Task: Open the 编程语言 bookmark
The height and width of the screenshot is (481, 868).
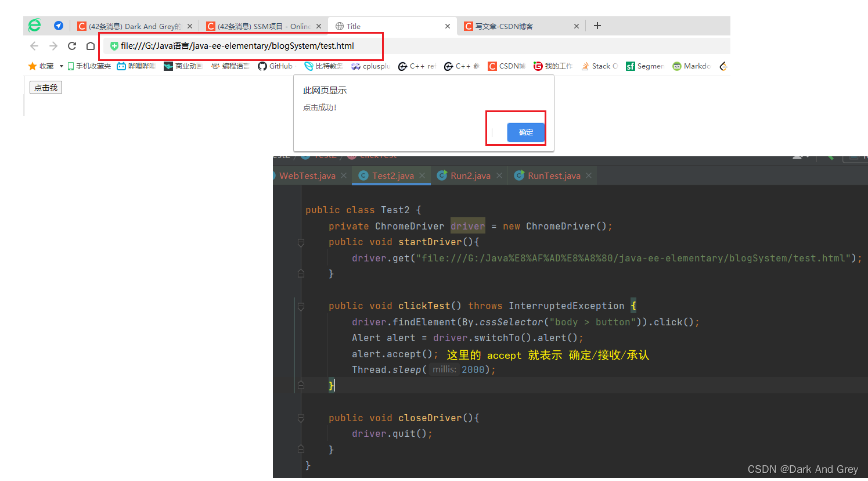Action: click(x=230, y=66)
